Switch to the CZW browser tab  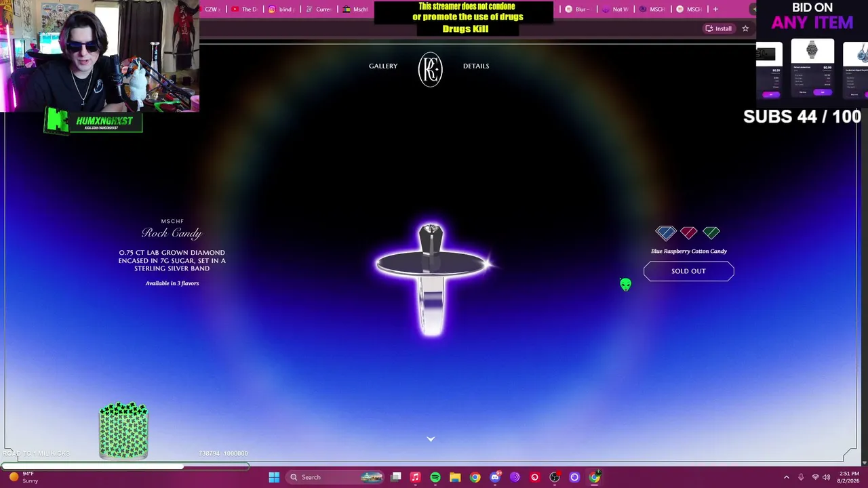[x=212, y=9]
